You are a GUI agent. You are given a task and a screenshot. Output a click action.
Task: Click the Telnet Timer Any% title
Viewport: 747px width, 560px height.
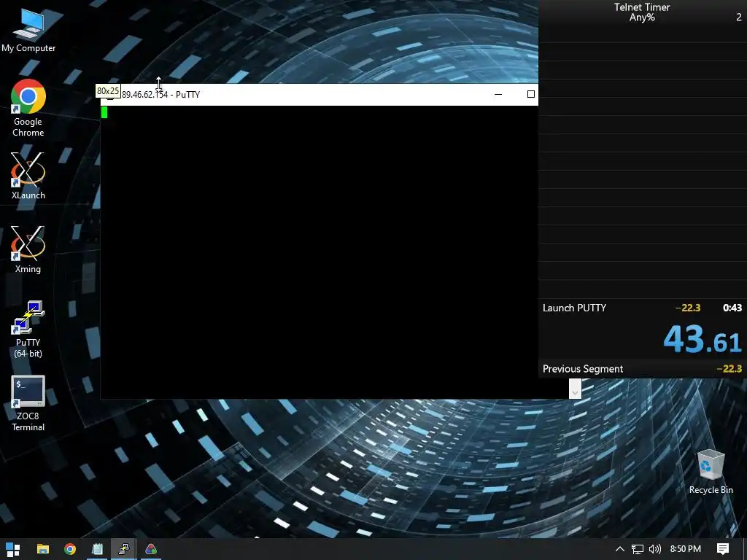click(642, 12)
